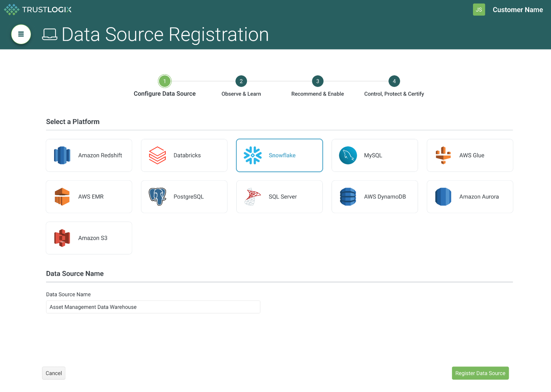Viewport: 551px width, 392px height.
Task: Select the SQL Server platform card
Action: click(279, 197)
